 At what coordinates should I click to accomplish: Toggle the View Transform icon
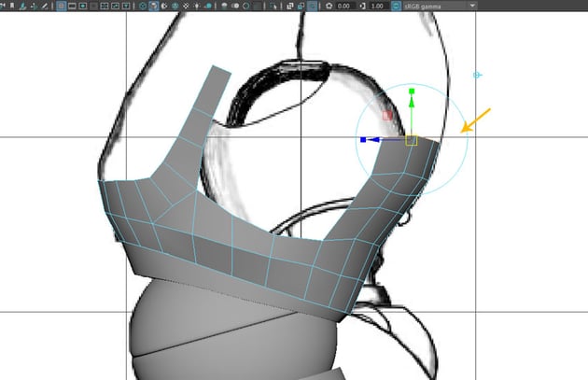(396, 6)
